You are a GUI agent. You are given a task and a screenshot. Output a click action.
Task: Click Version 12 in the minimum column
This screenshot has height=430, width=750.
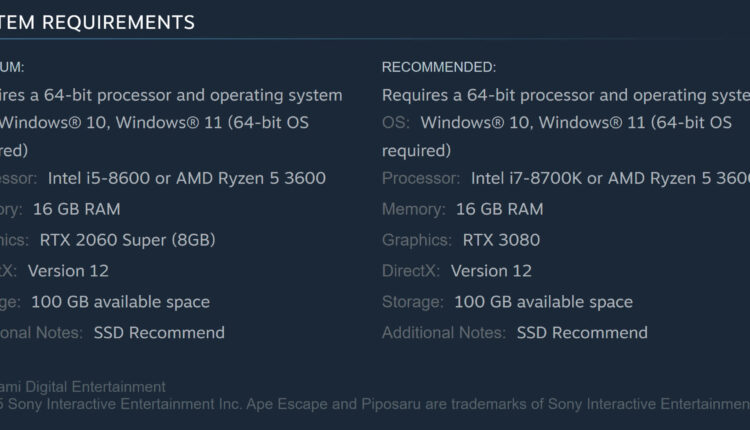68,271
